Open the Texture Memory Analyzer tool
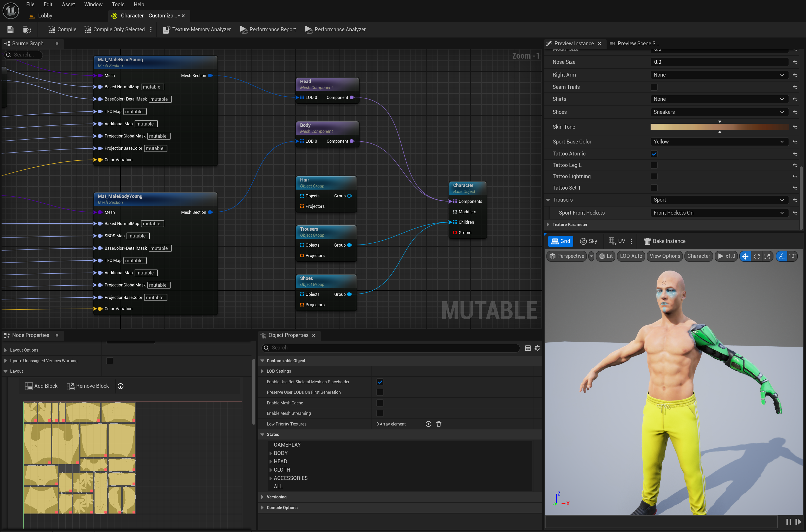This screenshot has height=532, width=806. coord(197,29)
